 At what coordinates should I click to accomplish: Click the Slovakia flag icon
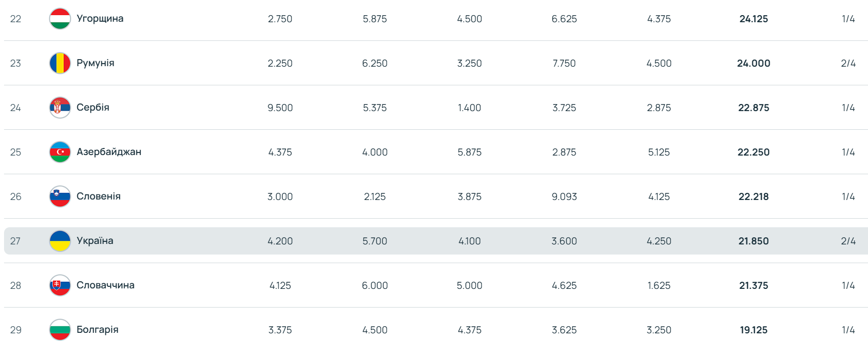coord(60,285)
